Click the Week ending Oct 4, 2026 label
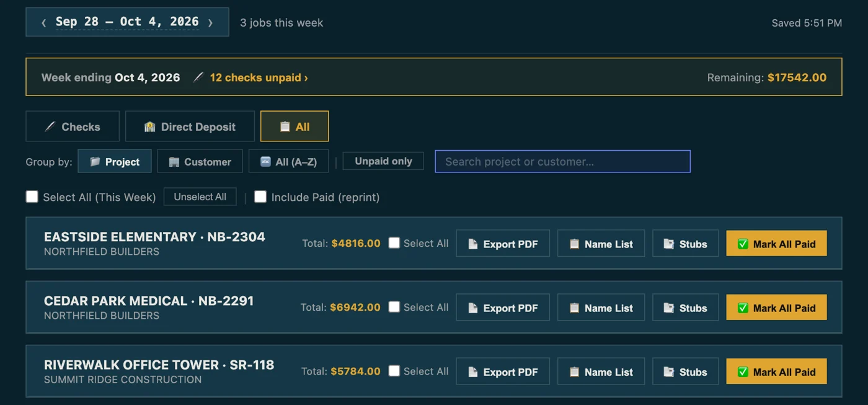 (x=110, y=78)
